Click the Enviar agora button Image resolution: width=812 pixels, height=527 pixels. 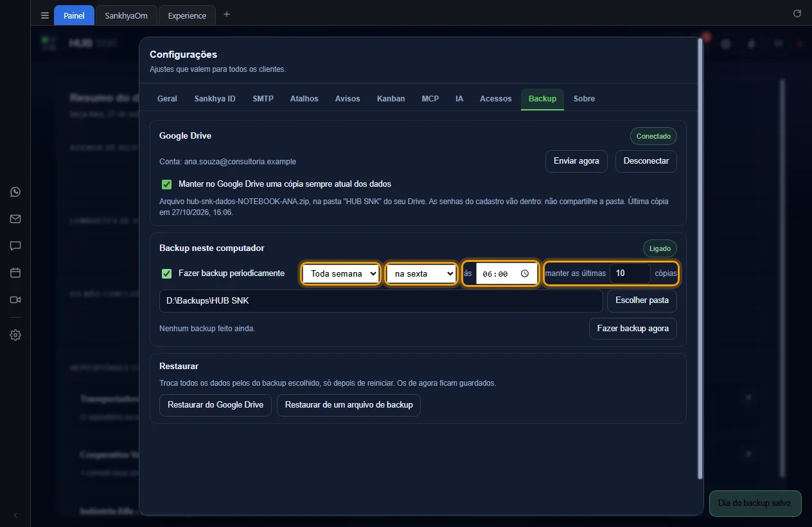pyautogui.click(x=576, y=161)
